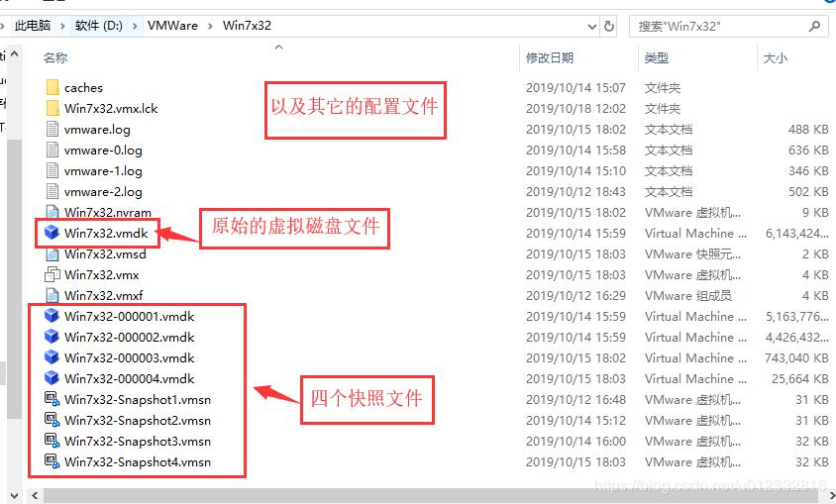
Task: Expand the chevron after 软件 (D:) breadcrumb
Action: [135, 26]
